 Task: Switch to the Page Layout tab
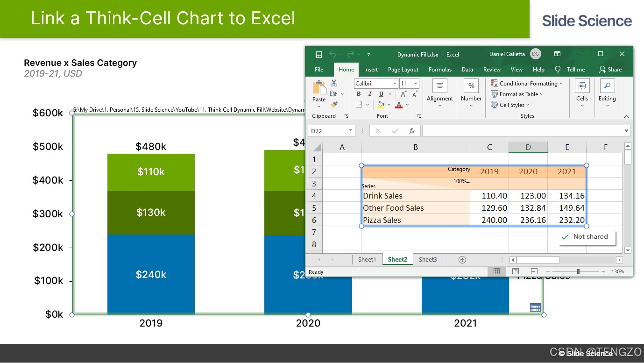[403, 70]
